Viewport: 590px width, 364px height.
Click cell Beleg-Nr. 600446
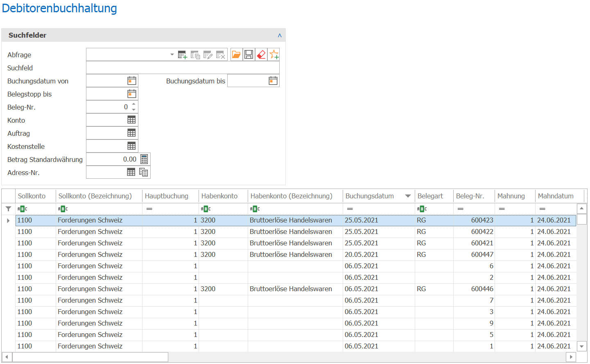(474, 289)
